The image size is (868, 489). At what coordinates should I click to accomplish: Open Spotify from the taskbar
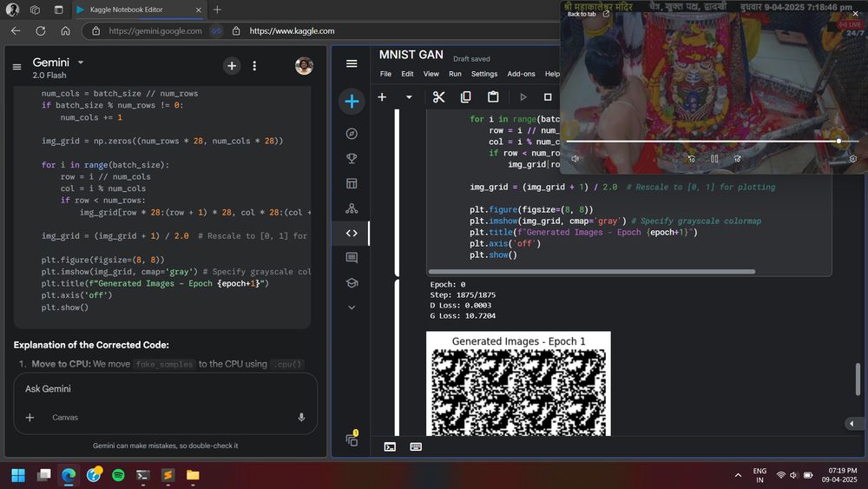(118, 475)
